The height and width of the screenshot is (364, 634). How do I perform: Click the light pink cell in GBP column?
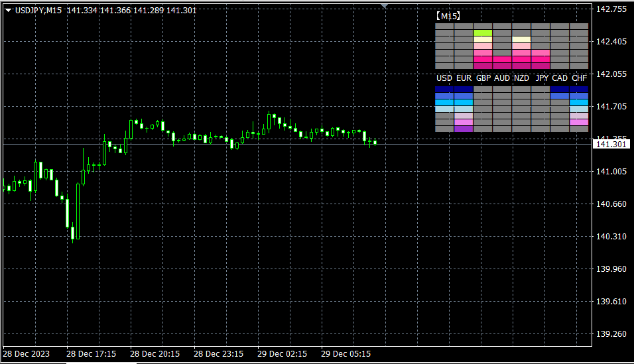(x=483, y=46)
